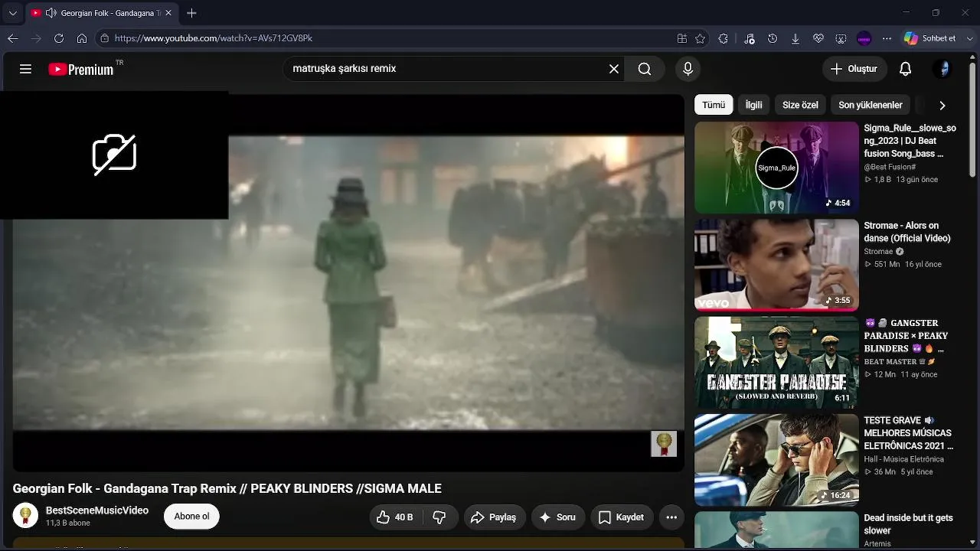Open the 'Dead inside but it gets slower' title
The image size is (980, 551).
[x=908, y=524]
